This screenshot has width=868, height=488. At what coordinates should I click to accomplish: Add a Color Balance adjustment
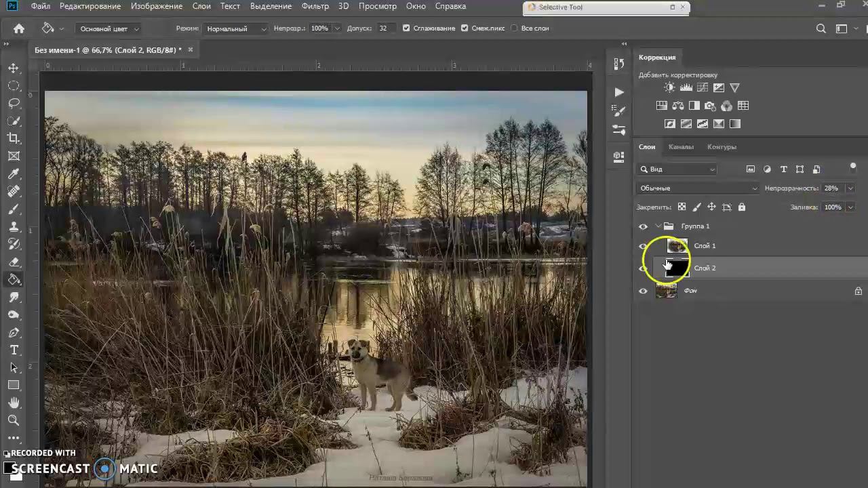(x=678, y=106)
